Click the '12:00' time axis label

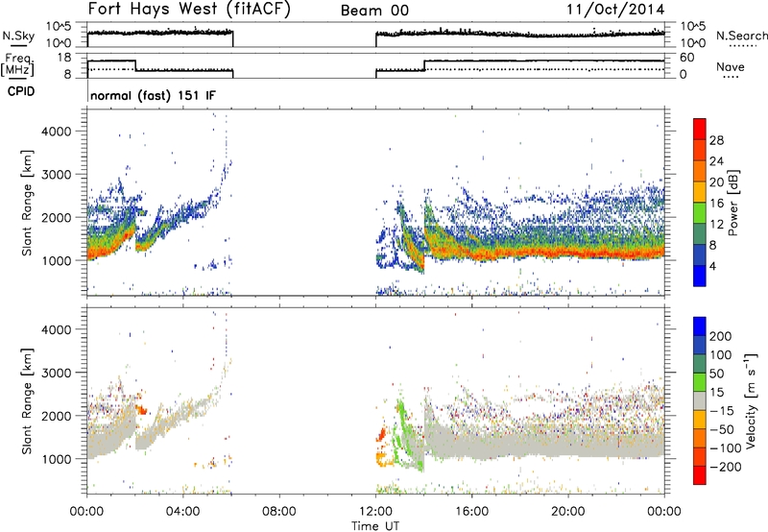(x=375, y=512)
